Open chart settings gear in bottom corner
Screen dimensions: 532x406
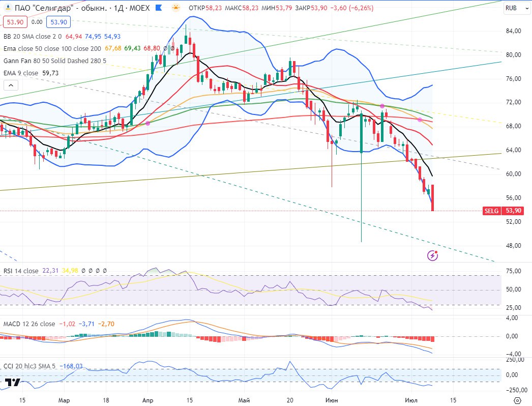(x=517, y=400)
